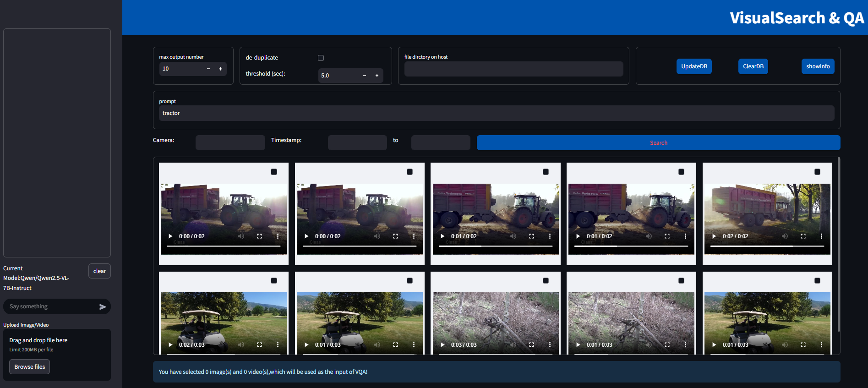Increase threshold seconds with plus button
The width and height of the screenshot is (868, 388).
click(x=377, y=76)
